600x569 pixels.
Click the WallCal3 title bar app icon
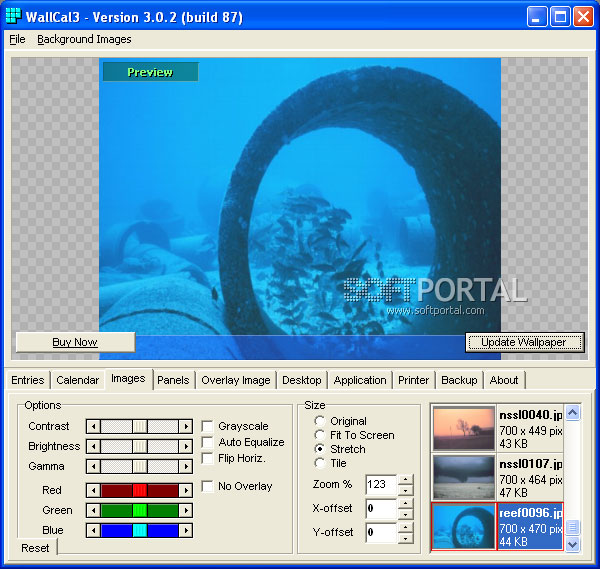pyautogui.click(x=13, y=16)
